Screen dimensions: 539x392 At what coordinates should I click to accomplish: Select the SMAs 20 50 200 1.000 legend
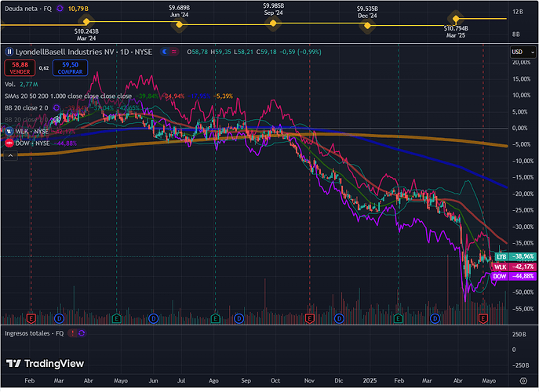68,96
